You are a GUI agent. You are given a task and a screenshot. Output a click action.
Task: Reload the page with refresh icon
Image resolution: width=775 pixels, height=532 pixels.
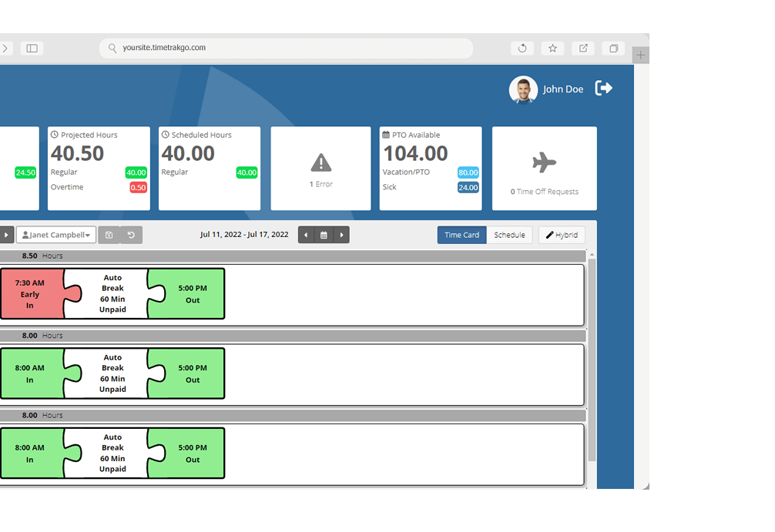[x=522, y=49]
